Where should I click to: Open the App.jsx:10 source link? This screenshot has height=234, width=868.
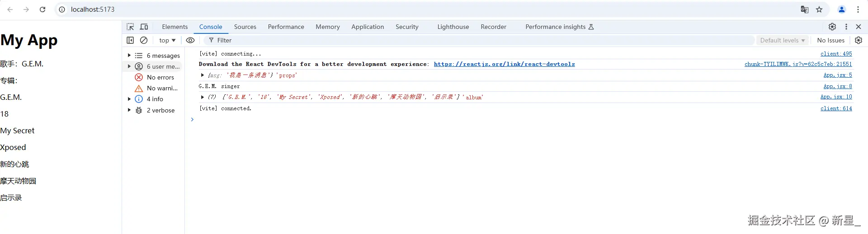(836, 97)
